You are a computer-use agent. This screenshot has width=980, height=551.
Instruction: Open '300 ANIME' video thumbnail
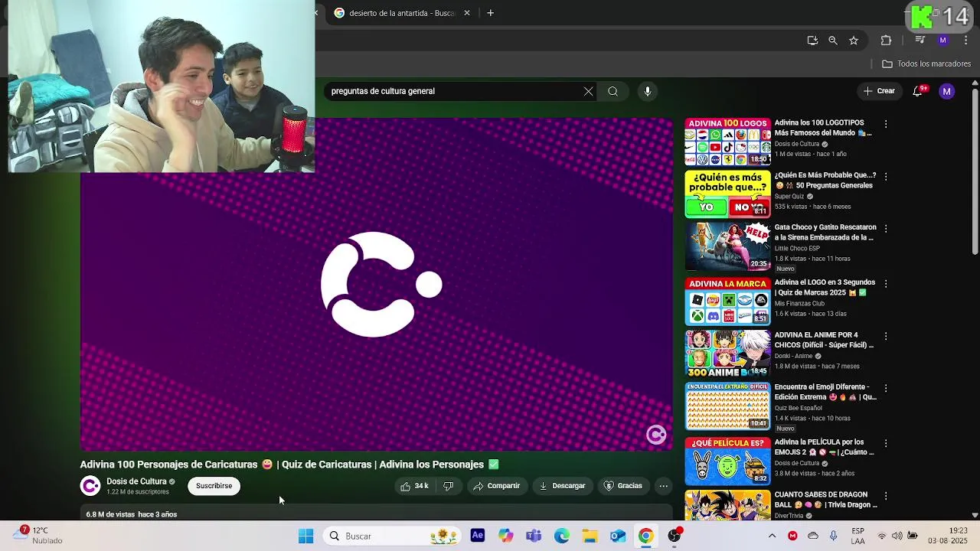[727, 354]
